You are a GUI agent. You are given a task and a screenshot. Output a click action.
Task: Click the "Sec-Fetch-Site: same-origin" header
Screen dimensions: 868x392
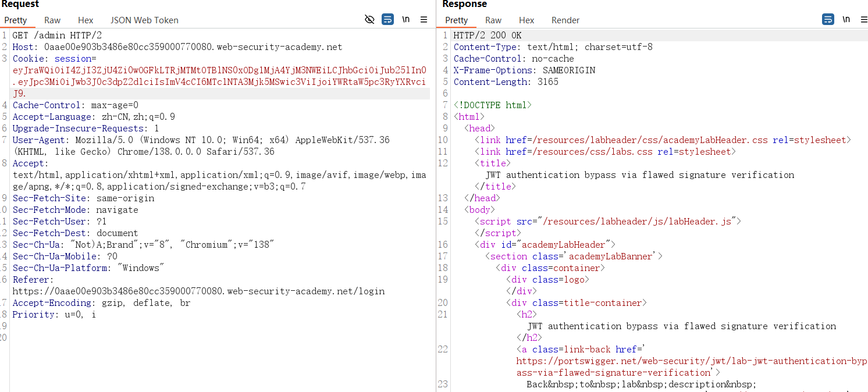click(83, 198)
